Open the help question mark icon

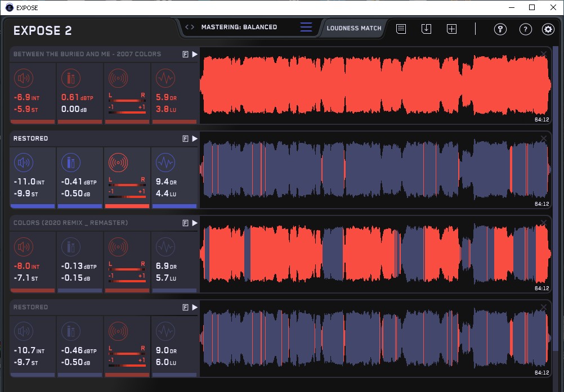(525, 30)
